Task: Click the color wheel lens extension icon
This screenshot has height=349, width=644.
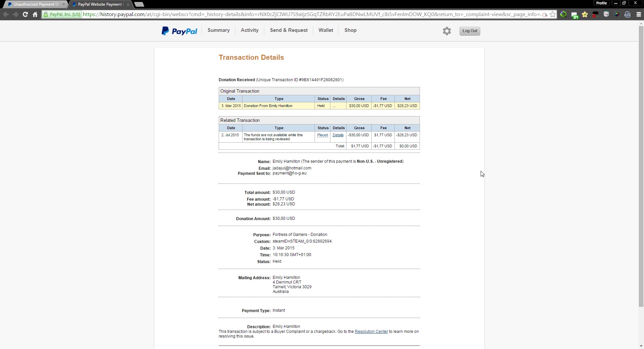Action: coord(616,14)
